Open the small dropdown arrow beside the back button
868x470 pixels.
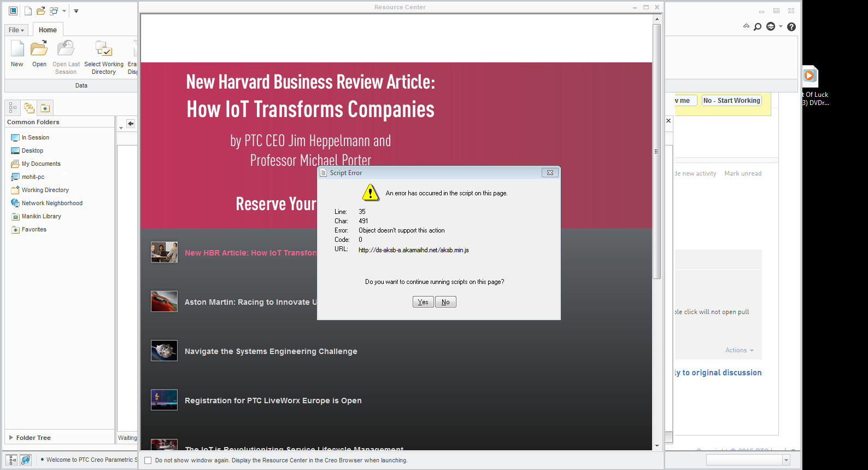click(121, 128)
